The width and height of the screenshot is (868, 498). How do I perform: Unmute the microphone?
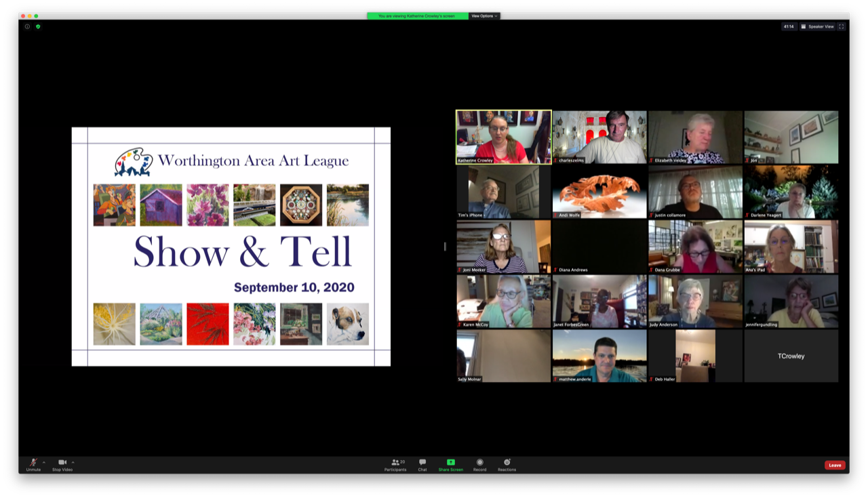33,463
